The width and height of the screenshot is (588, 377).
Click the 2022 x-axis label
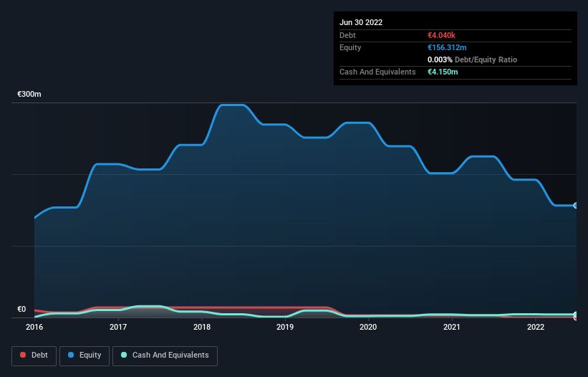[x=536, y=327]
